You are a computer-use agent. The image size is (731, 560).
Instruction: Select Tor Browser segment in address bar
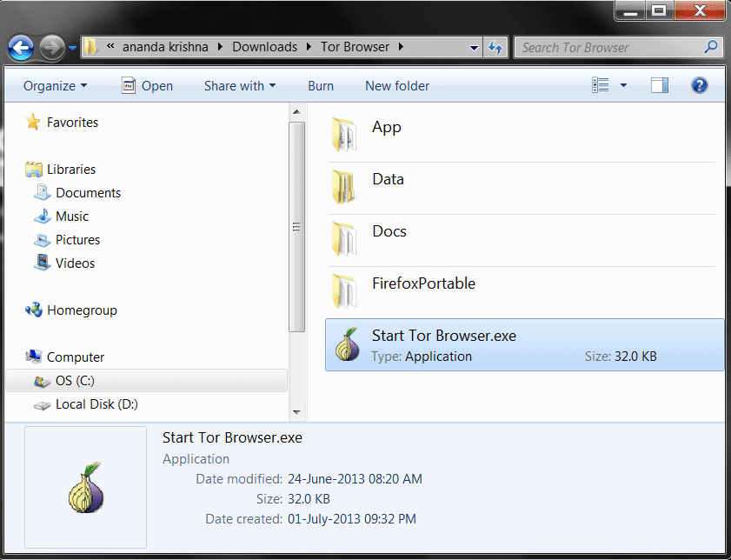355,47
